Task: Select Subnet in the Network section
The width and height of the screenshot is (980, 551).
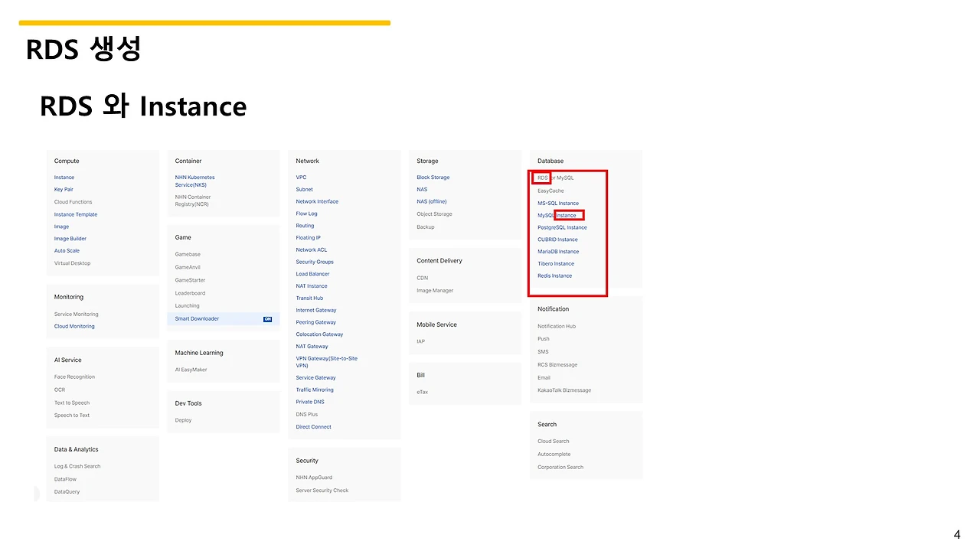Action: click(x=304, y=190)
